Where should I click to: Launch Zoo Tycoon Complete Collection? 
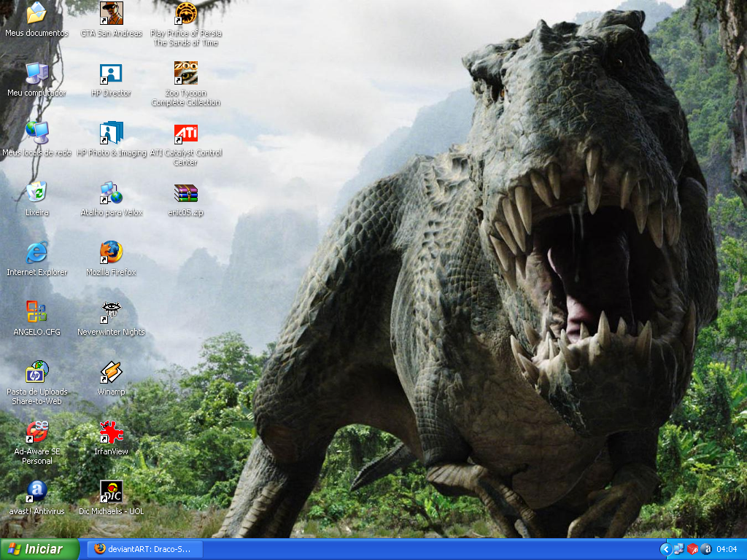[x=186, y=73]
